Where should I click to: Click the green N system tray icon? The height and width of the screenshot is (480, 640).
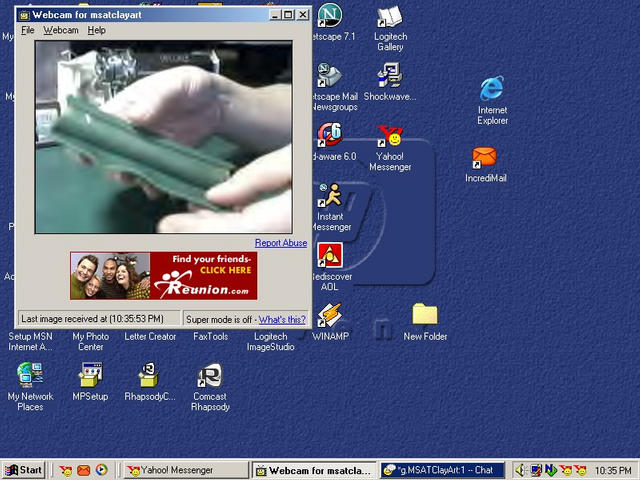(551, 470)
